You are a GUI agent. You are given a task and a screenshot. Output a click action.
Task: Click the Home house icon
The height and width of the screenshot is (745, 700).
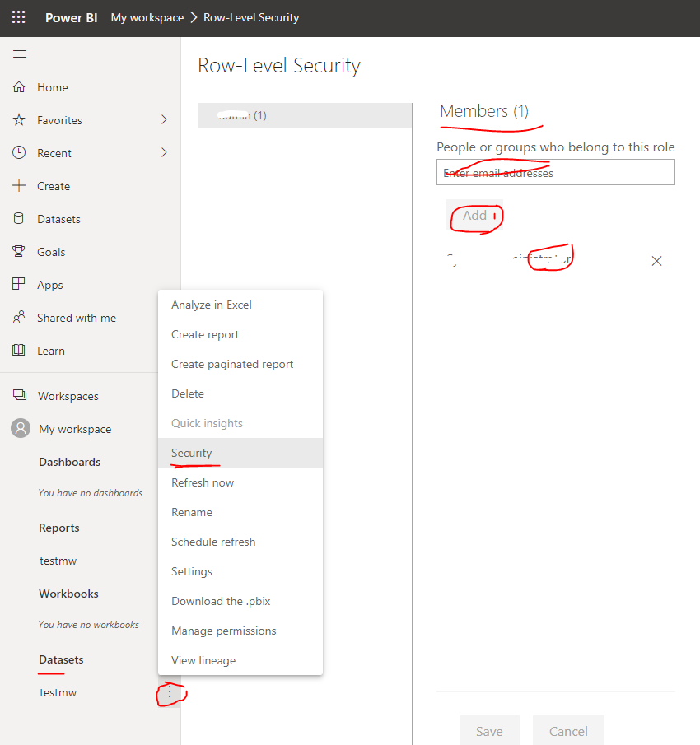click(19, 87)
